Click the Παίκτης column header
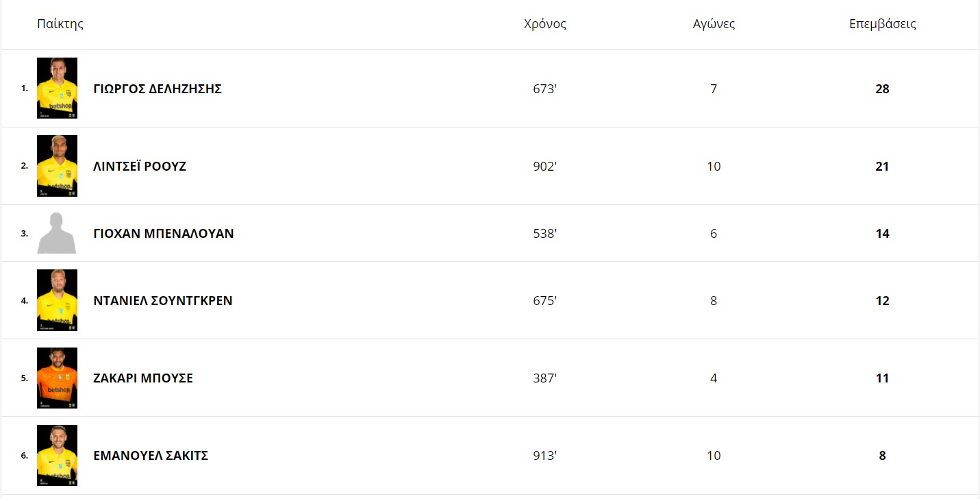This screenshot has height=499, width=980. [60, 24]
